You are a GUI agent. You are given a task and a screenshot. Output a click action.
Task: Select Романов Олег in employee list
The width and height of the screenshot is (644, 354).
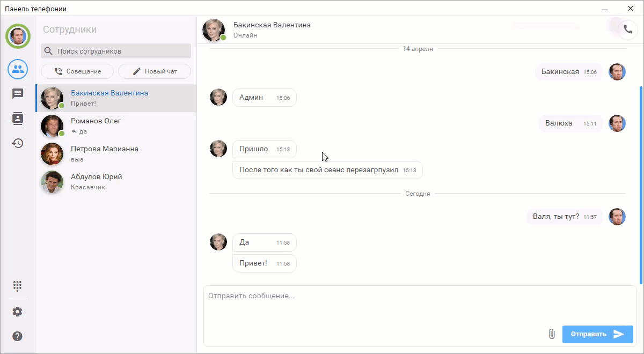tap(116, 126)
